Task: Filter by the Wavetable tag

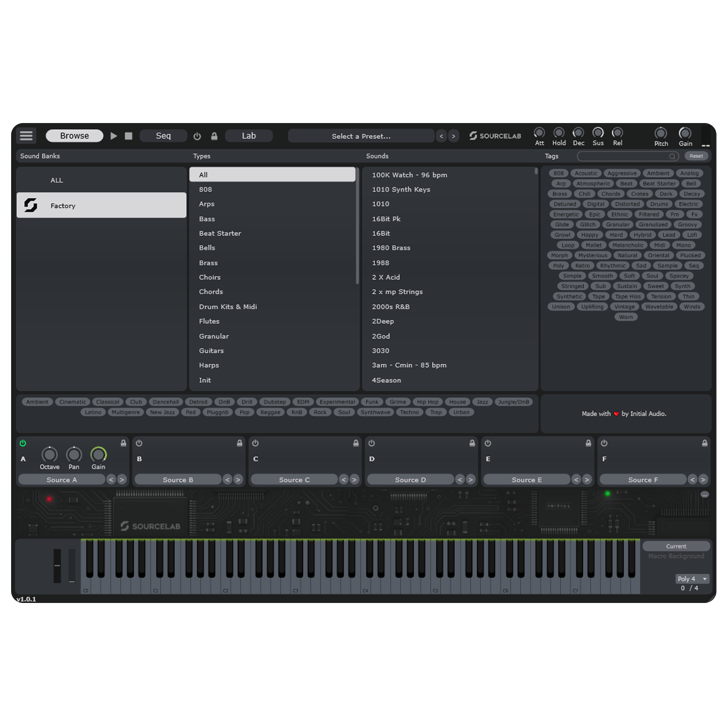Action: coord(659,307)
